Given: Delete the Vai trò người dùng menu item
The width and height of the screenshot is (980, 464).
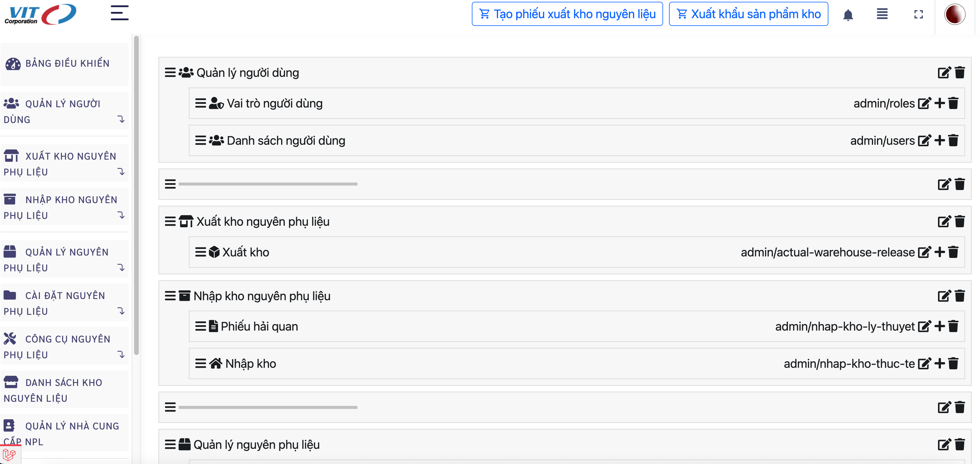Looking at the screenshot, I should tap(953, 103).
